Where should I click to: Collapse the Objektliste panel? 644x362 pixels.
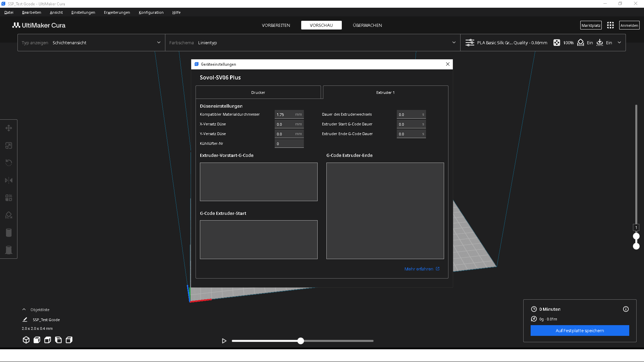24,309
